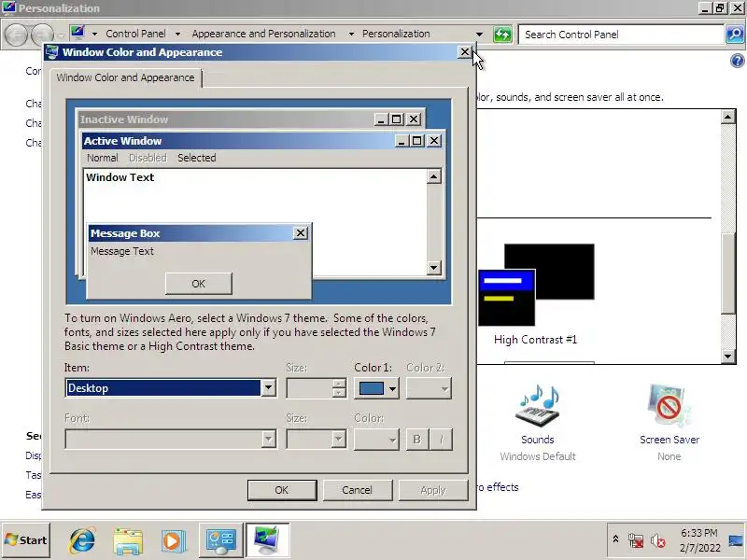Open the font Color picker dropdown
Viewport: 747px width, 560px height.
pyautogui.click(x=376, y=439)
